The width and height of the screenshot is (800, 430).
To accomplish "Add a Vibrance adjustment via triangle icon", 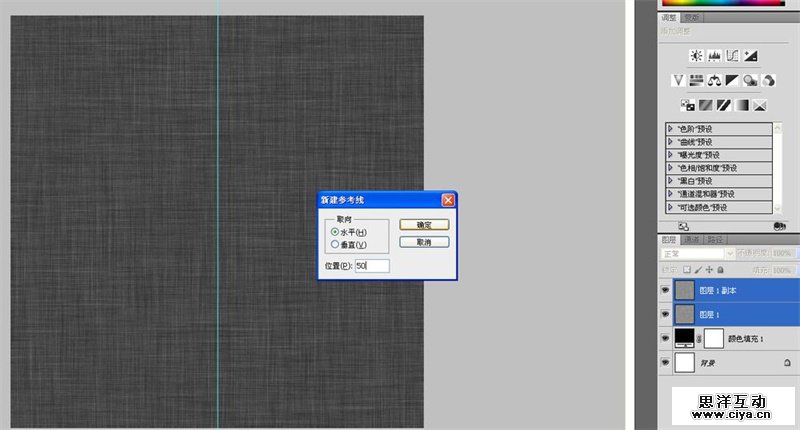I will click(x=678, y=80).
